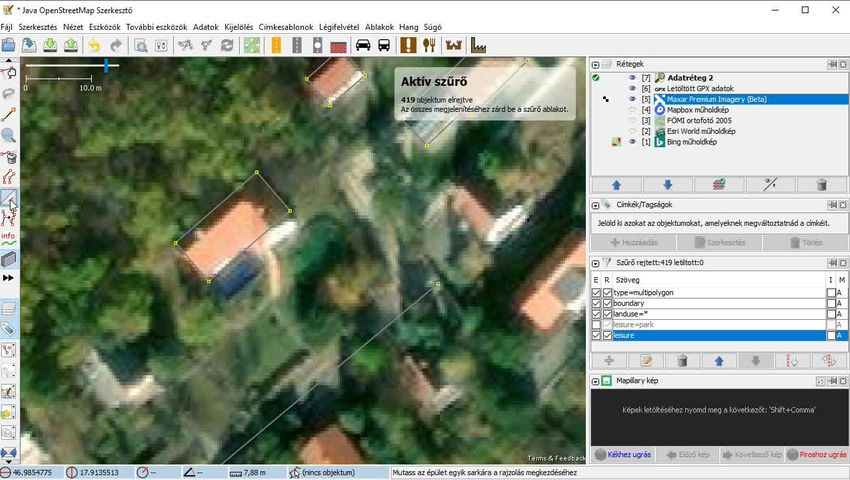Open the search objects magnifier icon
The width and height of the screenshot is (850, 480).
140,46
